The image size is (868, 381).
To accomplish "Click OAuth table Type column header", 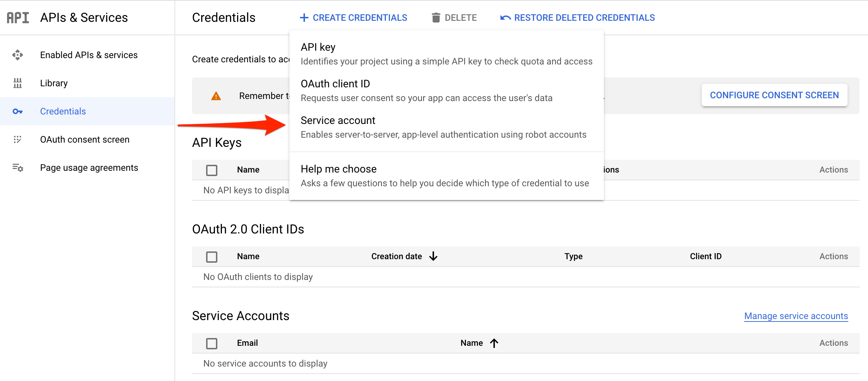I will pos(573,256).
